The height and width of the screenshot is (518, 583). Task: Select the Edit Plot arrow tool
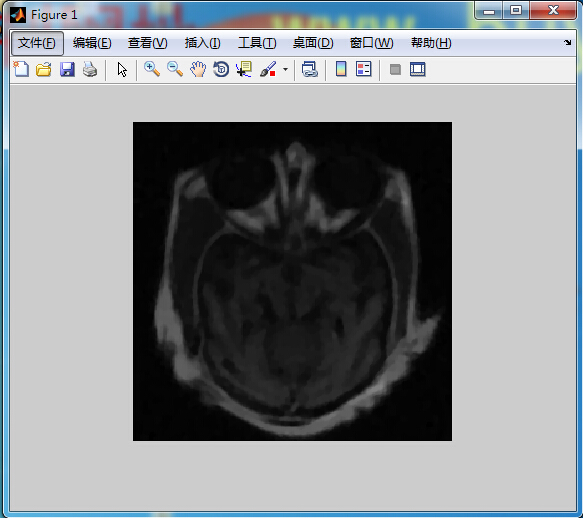(x=122, y=70)
